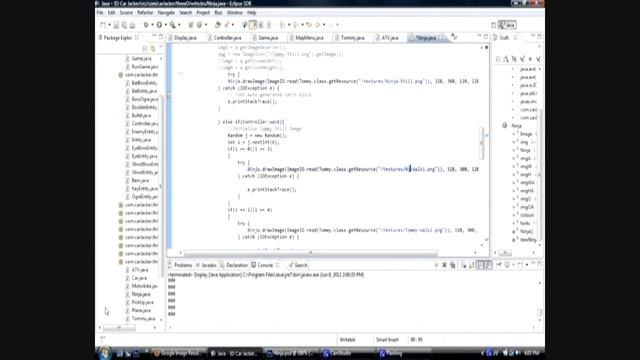Open the Refactor menu
The height and width of the screenshot is (360, 640).
pos(145,13)
